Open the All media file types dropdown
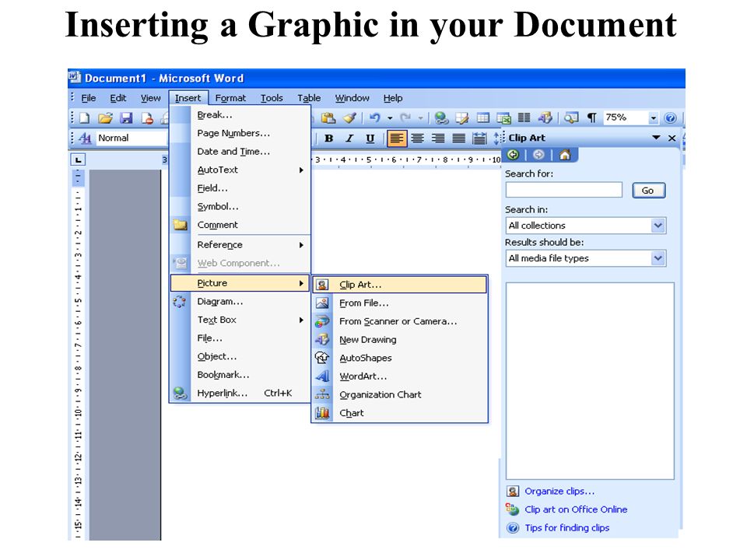This screenshot has height=560, width=747. pyautogui.click(x=658, y=258)
